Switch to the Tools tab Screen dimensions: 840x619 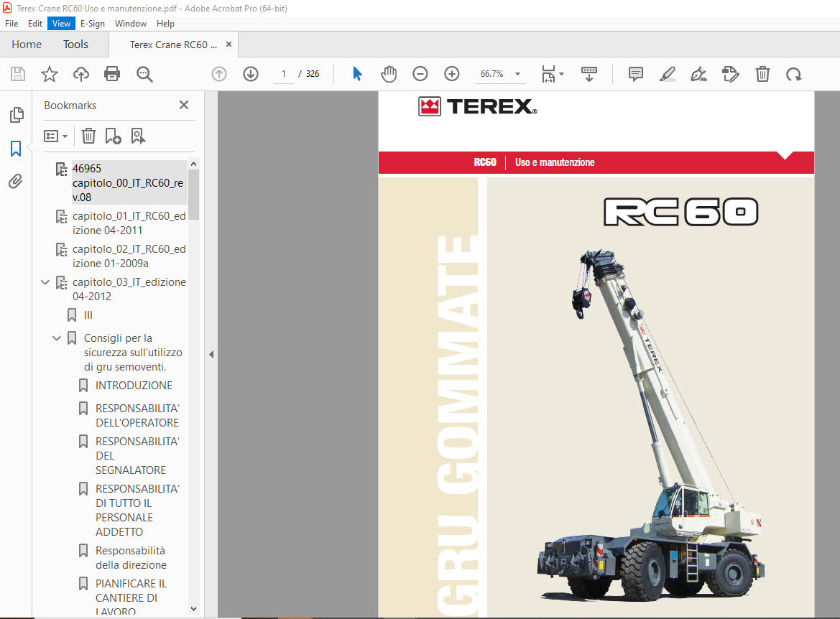(75, 45)
